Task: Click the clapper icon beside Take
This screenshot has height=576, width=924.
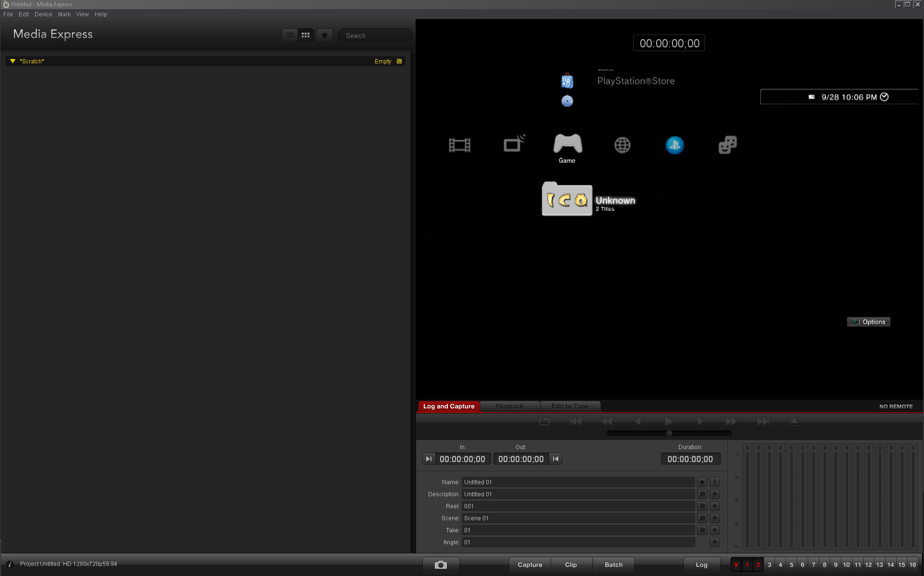Action: pos(702,530)
